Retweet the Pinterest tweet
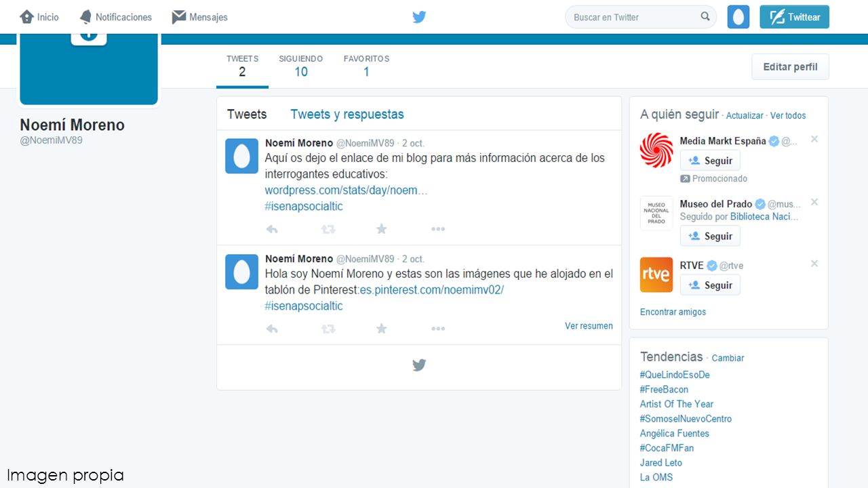The height and width of the screenshot is (488, 868). click(x=328, y=329)
